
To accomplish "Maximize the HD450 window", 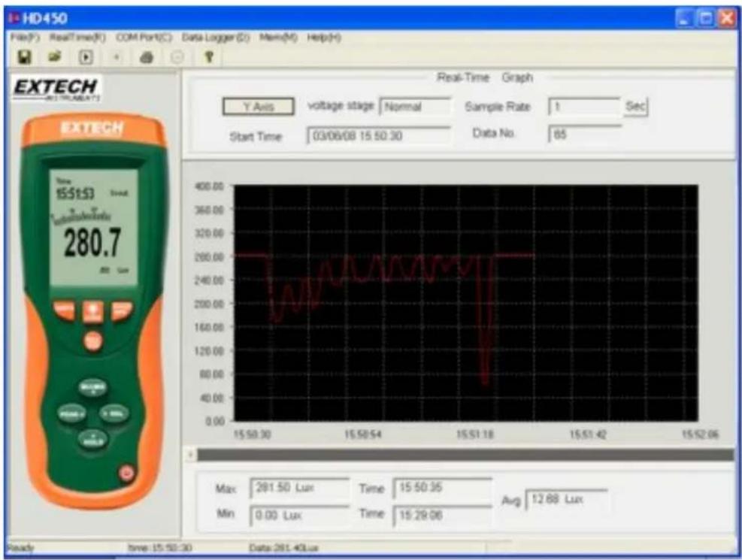I will 706,18.
